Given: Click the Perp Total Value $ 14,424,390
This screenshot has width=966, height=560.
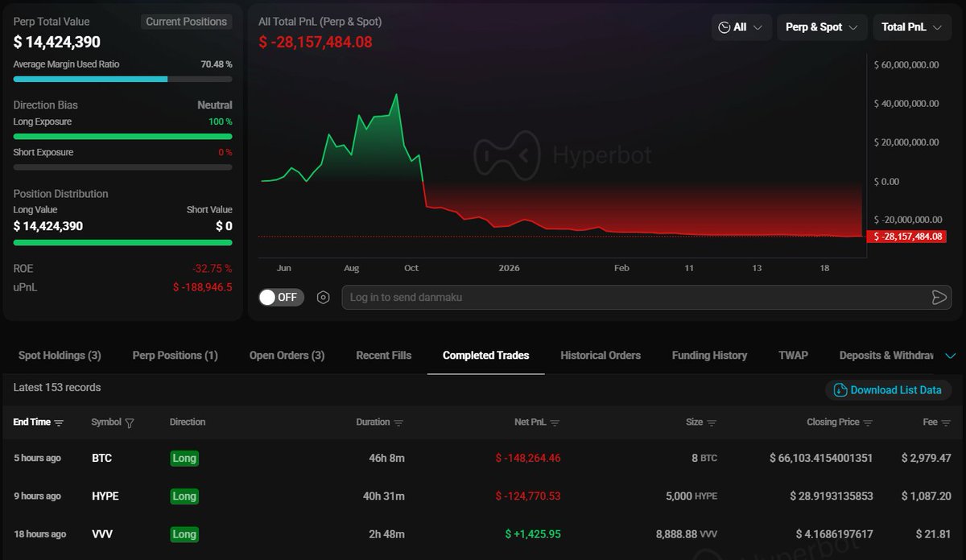Looking at the screenshot, I should pyautogui.click(x=57, y=42).
